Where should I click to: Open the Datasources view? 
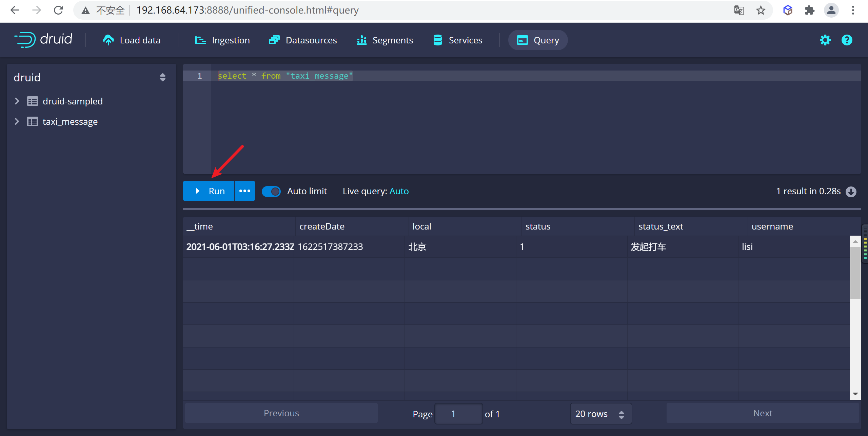coord(303,40)
